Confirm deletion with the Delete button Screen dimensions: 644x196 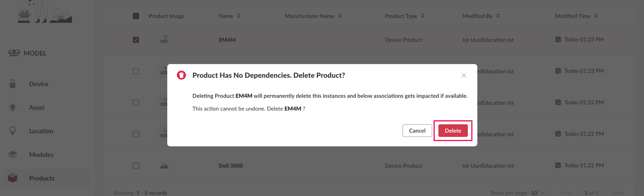point(453,131)
